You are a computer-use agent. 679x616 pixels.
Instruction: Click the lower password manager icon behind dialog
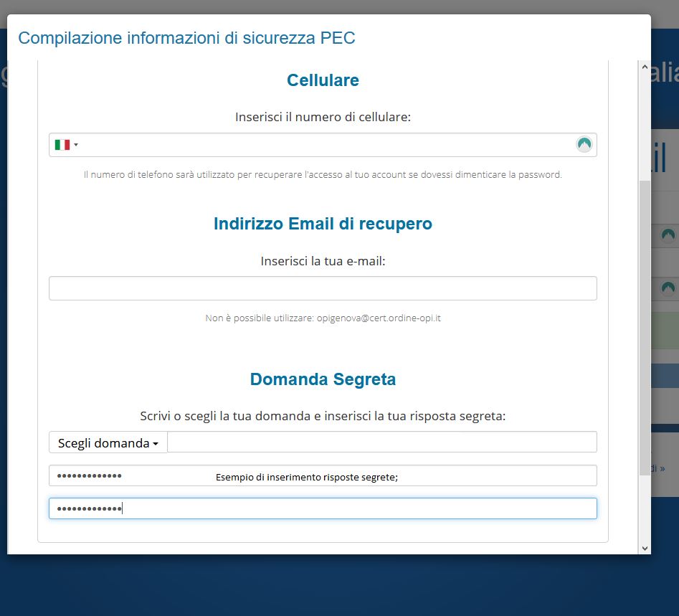click(668, 288)
